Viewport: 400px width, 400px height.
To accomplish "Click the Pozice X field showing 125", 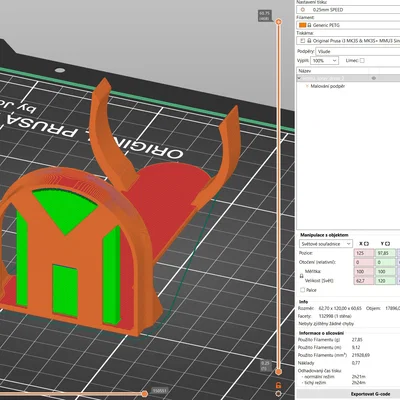I will (364, 253).
